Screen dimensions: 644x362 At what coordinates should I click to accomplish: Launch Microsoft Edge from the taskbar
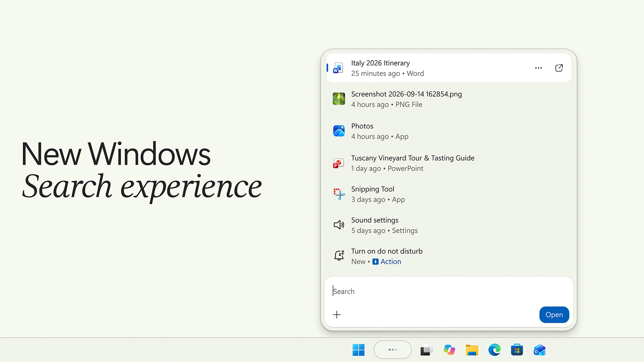[494, 350]
